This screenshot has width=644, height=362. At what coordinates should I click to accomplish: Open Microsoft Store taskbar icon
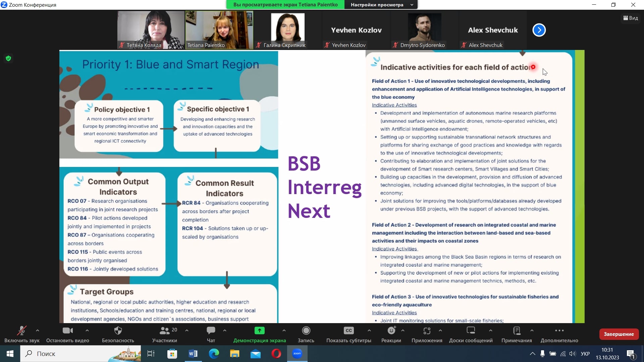(x=172, y=354)
